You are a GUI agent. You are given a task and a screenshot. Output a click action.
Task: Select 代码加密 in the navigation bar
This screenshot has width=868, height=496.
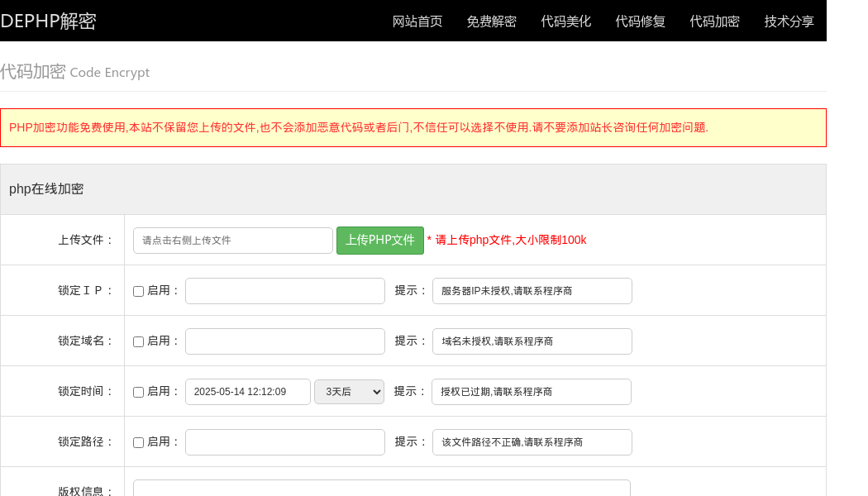[x=715, y=21]
